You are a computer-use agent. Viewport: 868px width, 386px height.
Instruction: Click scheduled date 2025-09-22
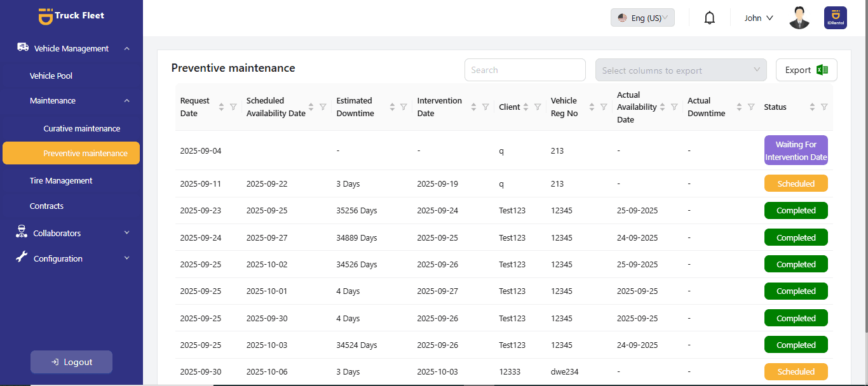click(x=267, y=183)
